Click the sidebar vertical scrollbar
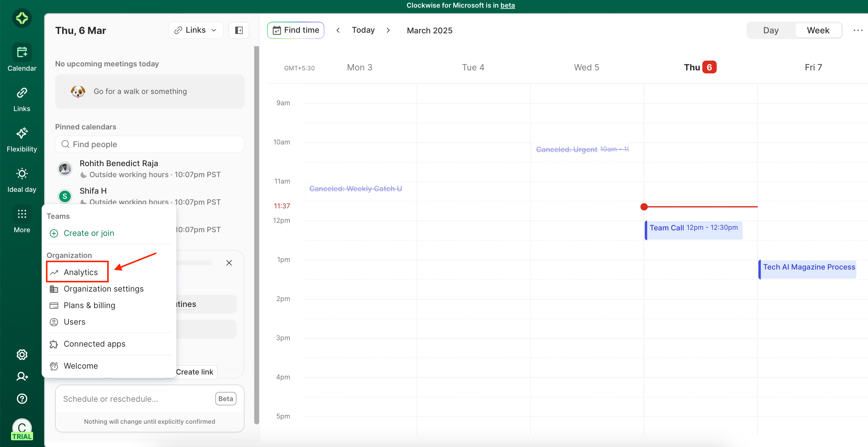Screen dimensions: 868x447 (x=256, y=236)
